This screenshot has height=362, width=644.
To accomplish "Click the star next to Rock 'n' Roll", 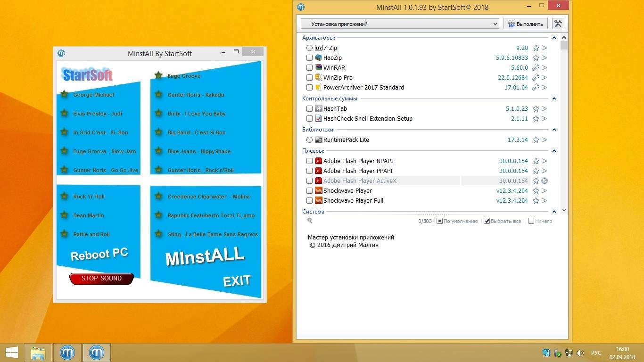I will point(65,196).
